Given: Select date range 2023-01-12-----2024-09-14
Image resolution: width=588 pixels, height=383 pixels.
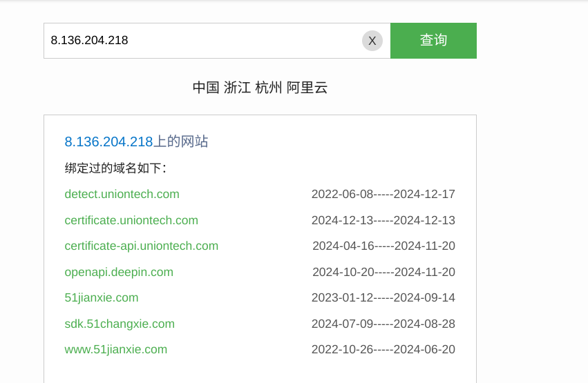Looking at the screenshot, I should (x=383, y=297).
